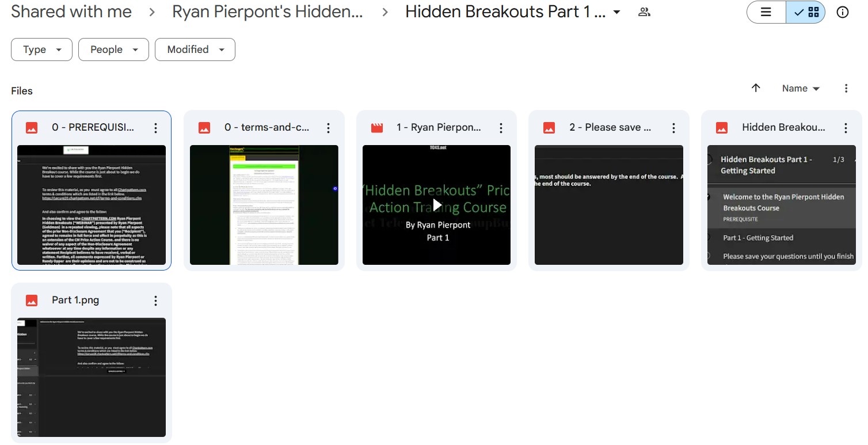Click video icon of 1 - Ryan Pierpon file
The height and width of the screenshot is (445, 868).
[x=377, y=128]
